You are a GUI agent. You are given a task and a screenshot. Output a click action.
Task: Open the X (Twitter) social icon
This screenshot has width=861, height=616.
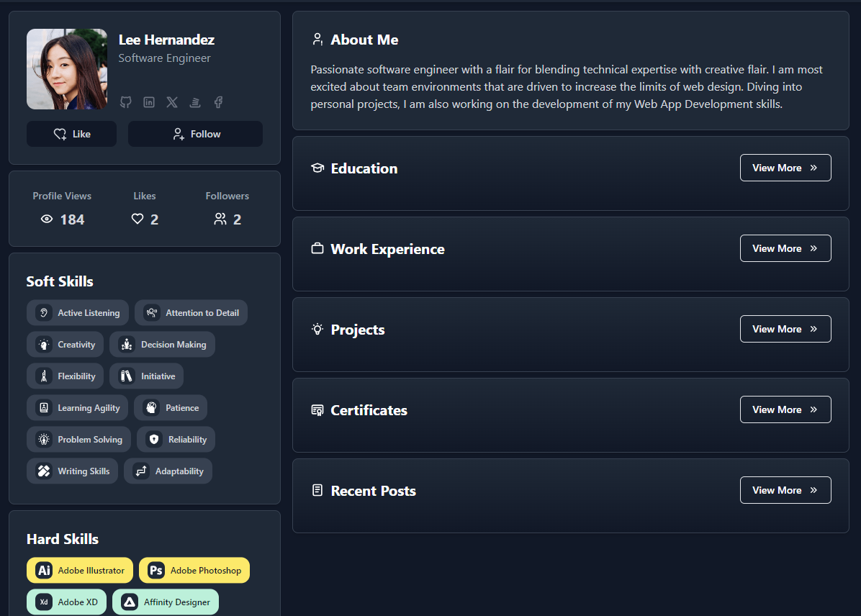pyautogui.click(x=172, y=102)
